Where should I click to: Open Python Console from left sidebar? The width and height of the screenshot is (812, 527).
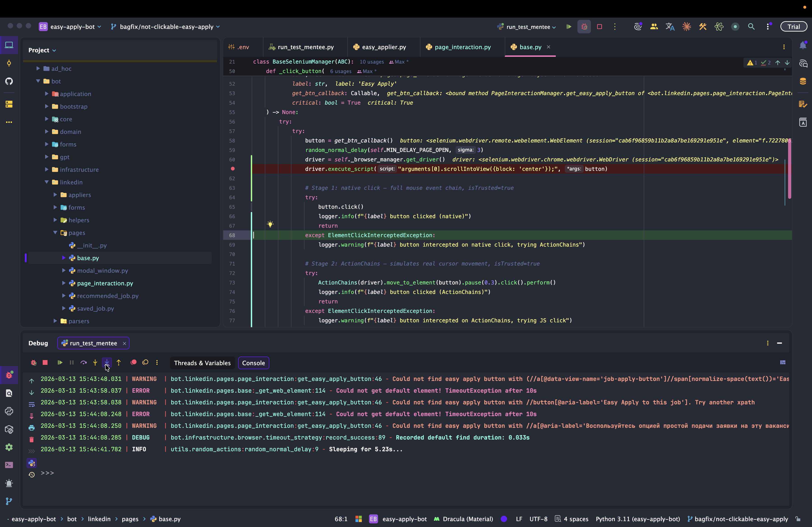coord(9,411)
